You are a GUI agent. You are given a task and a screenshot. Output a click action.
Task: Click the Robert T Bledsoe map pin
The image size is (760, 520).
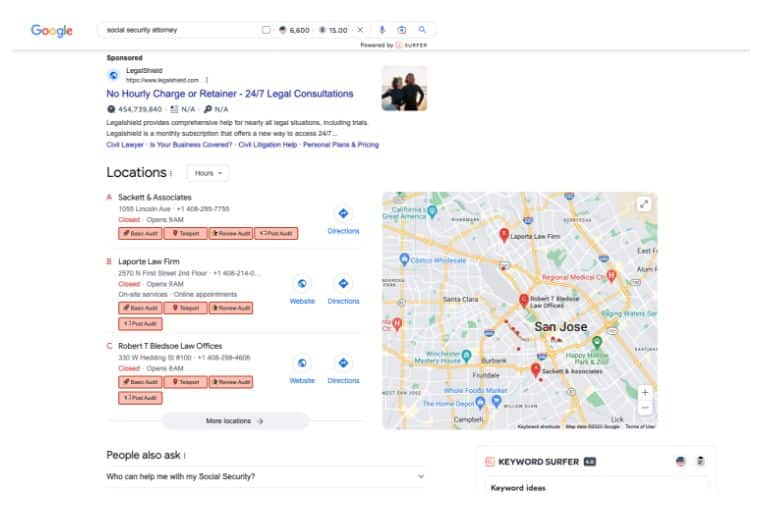(x=523, y=300)
